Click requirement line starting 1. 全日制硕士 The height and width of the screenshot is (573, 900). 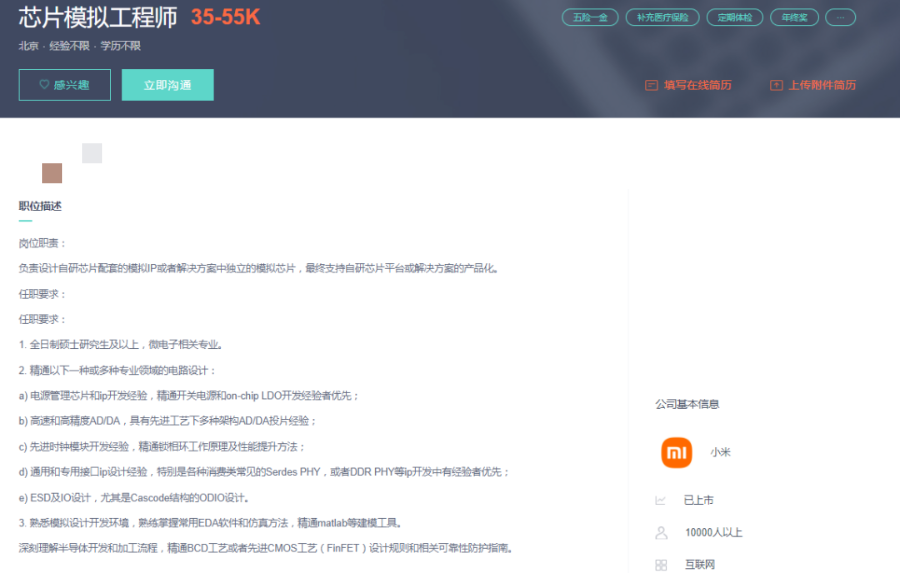pos(121,344)
